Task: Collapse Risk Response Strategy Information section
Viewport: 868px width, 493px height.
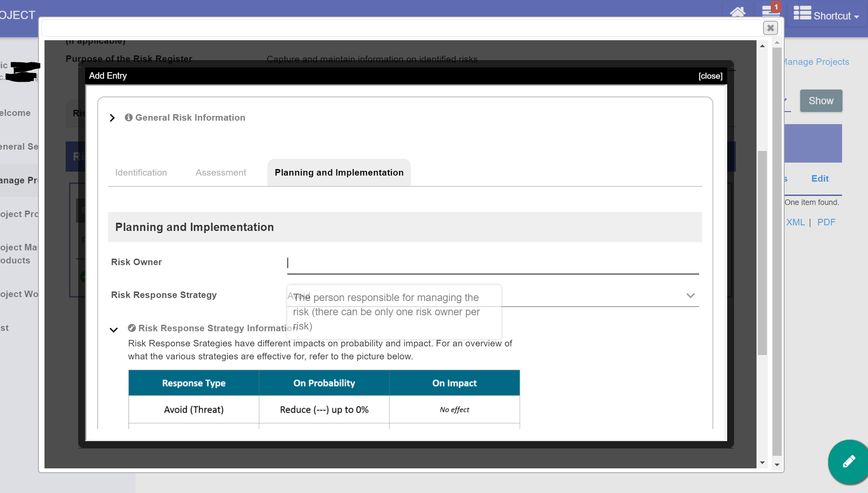Action: point(114,330)
